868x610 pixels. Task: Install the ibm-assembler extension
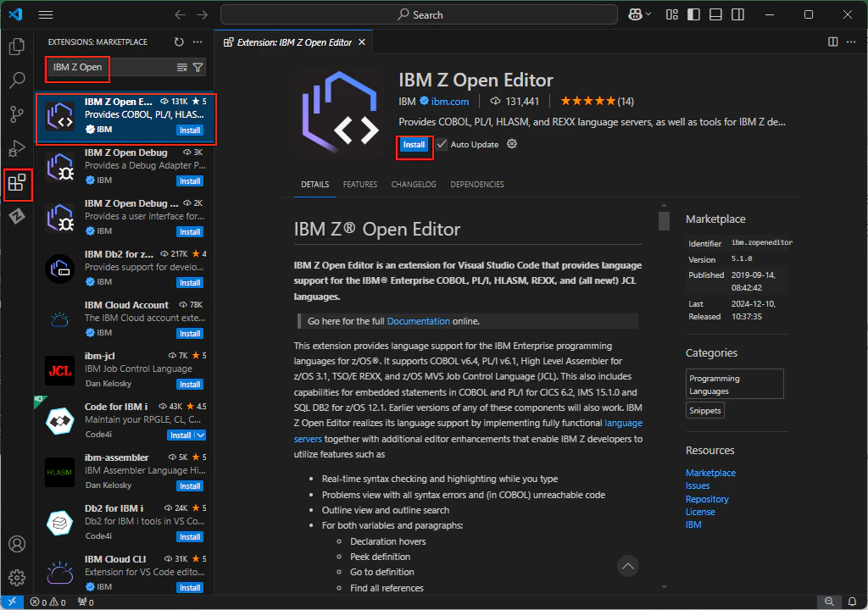click(190, 486)
